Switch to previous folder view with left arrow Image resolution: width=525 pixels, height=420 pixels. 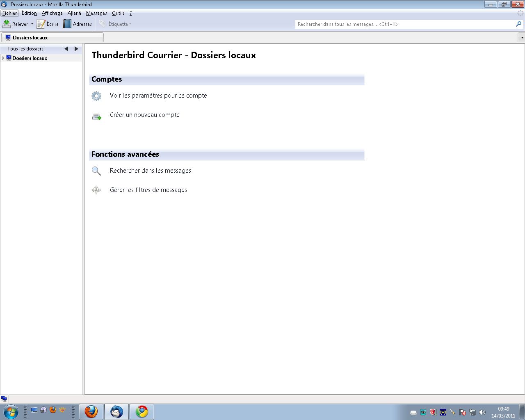click(x=66, y=49)
